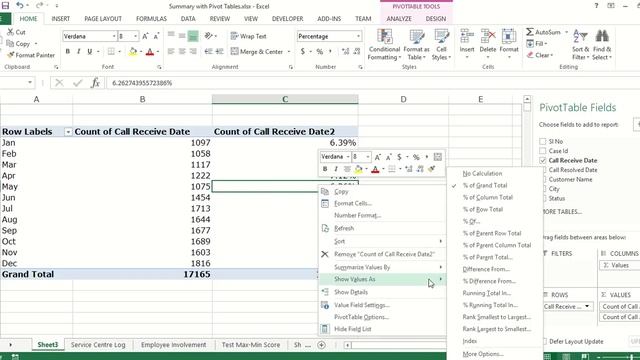The width and height of the screenshot is (640, 360).
Task: Open Cell Styles gallery
Action: 441,45
